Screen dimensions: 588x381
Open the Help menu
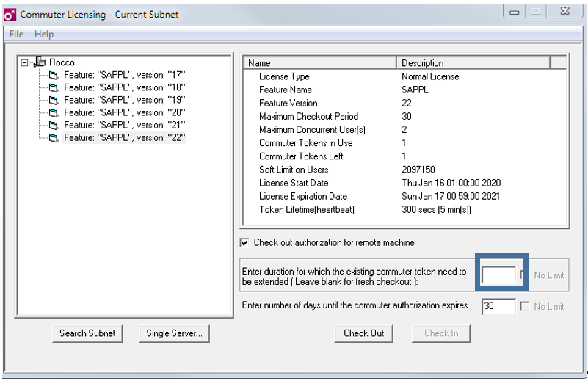coord(44,34)
